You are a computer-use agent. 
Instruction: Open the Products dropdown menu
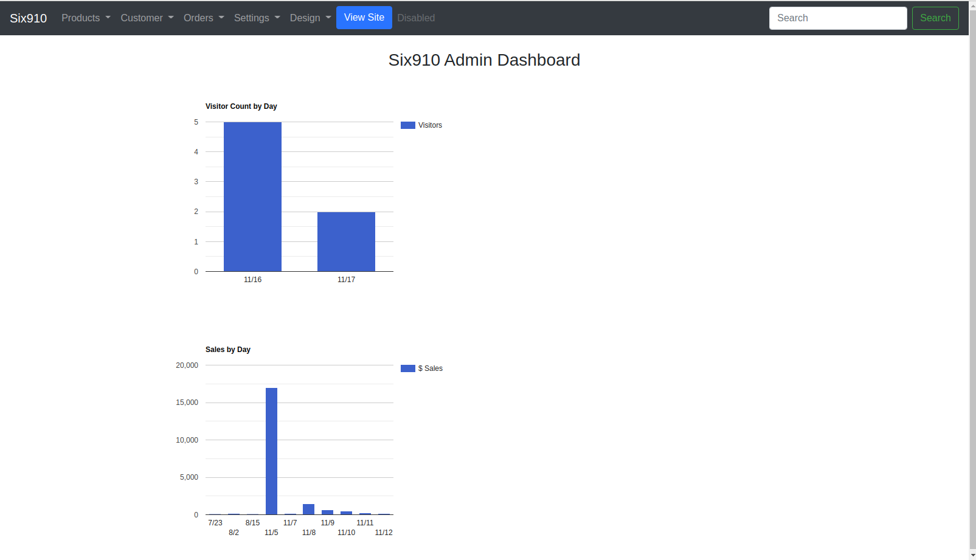click(x=86, y=18)
